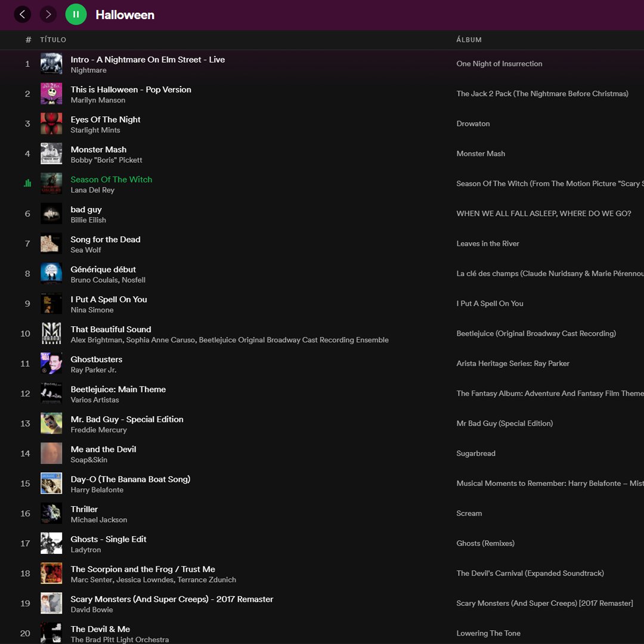Open artist The Brad Pitt Light Orchestra
644x644 pixels.
click(119, 639)
